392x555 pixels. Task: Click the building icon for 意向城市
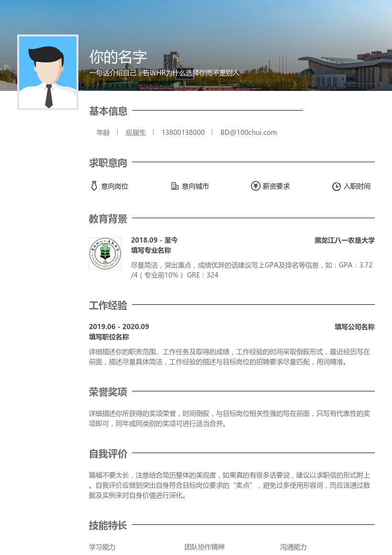(x=175, y=186)
